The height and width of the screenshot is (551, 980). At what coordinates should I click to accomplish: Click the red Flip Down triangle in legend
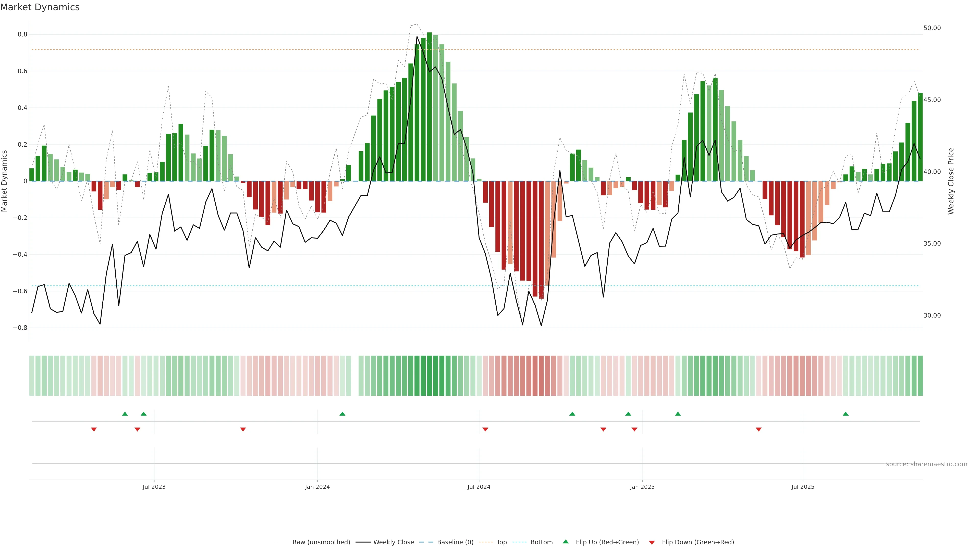(x=652, y=543)
